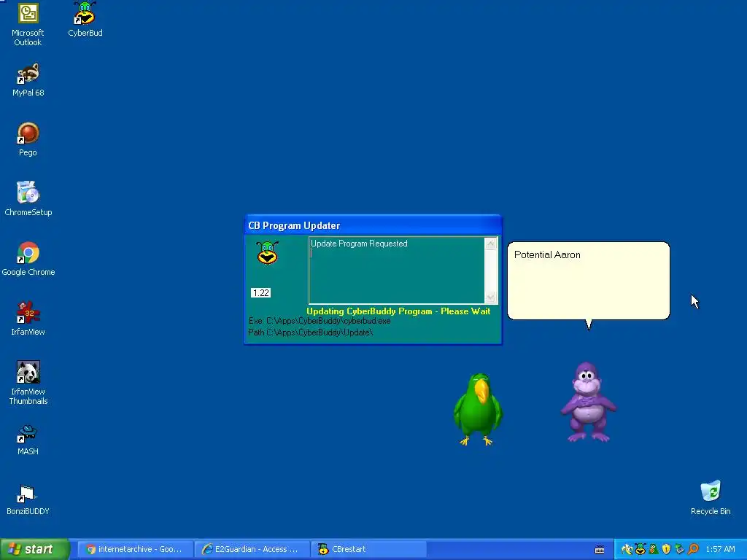Click the Safely Remove Hardware tray icon
747x560 pixels.
680,550
